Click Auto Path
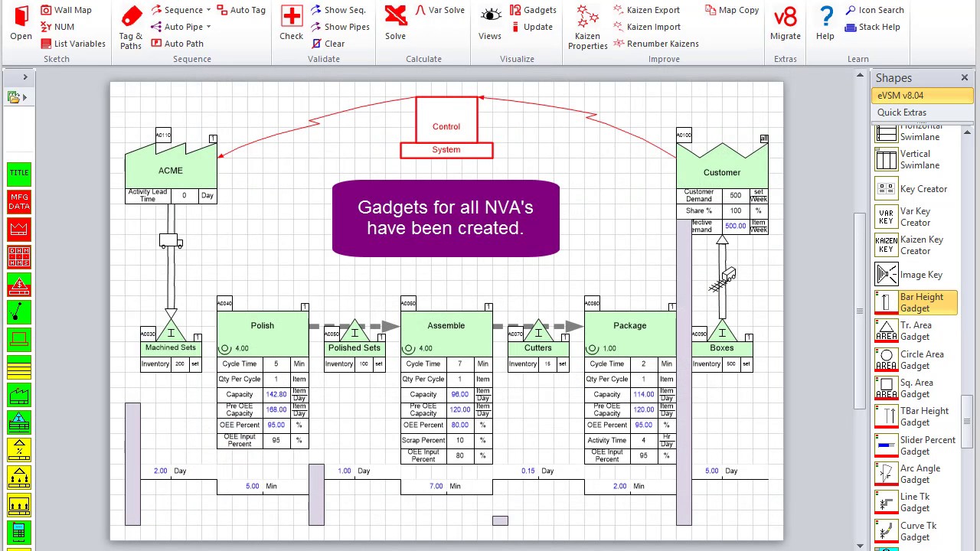The width and height of the screenshot is (980, 551). [x=177, y=44]
